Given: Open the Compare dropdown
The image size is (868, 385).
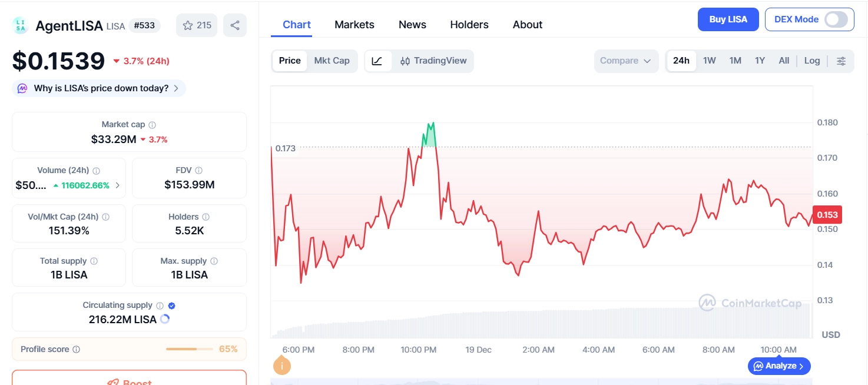Looking at the screenshot, I should [625, 61].
